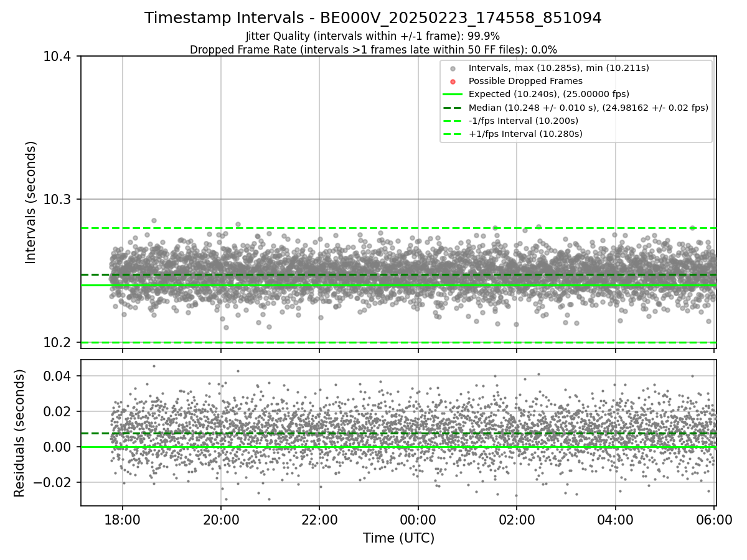Click the dashed line sample beside '-1/fps Interval'

coord(453,121)
